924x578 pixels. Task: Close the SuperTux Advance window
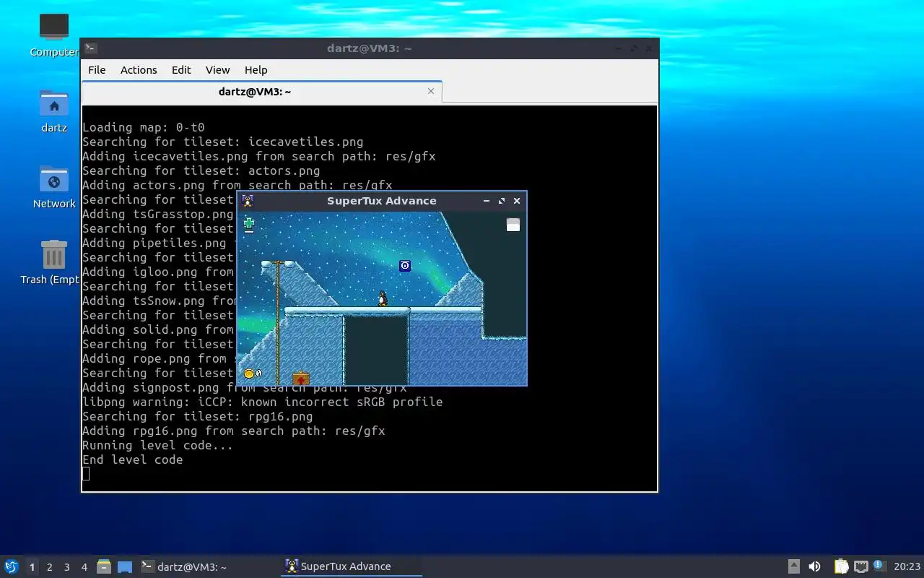pyautogui.click(x=517, y=201)
